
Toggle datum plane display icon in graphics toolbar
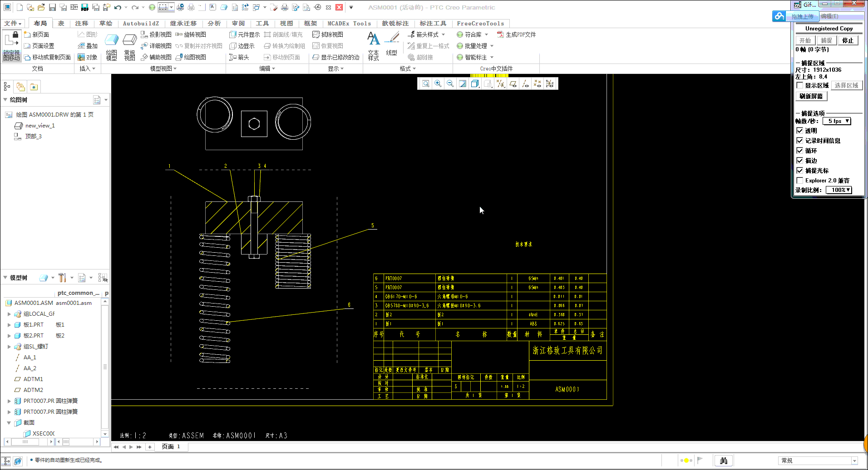pos(513,83)
